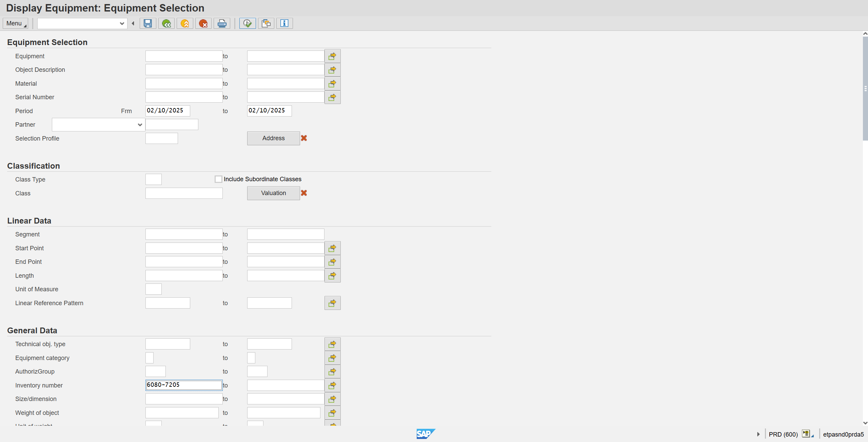Tick Include Subordinate Classes checkbox
Viewport: 868px width, 442px height.
(218, 179)
